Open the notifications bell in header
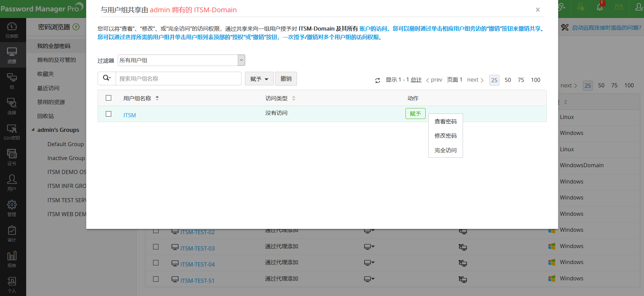 point(600,7)
